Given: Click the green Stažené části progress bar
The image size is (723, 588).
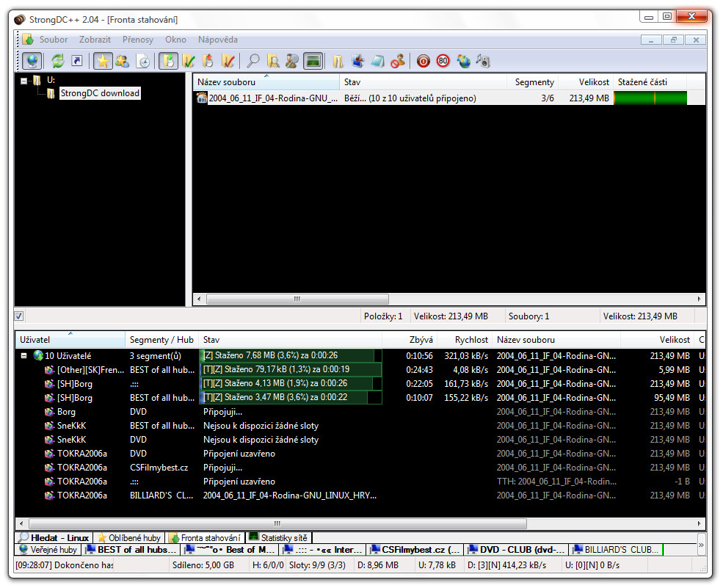Looking at the screenshot, I should [x=650, y=98].
